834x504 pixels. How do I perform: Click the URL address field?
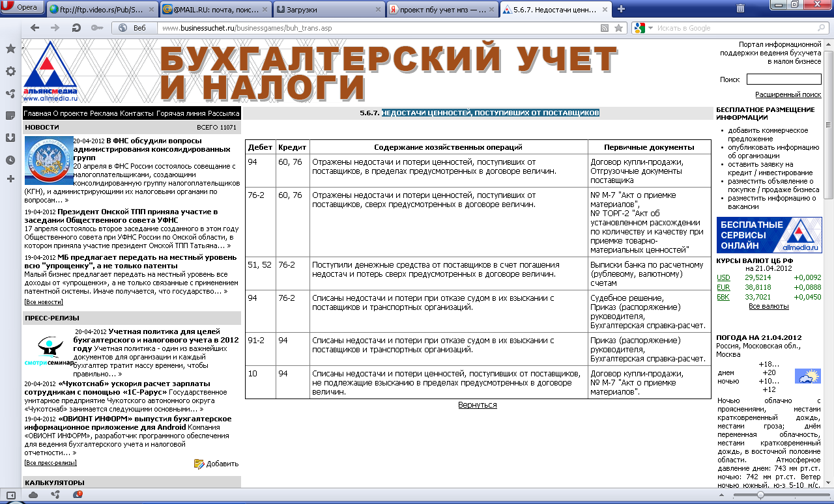[378, 28]
